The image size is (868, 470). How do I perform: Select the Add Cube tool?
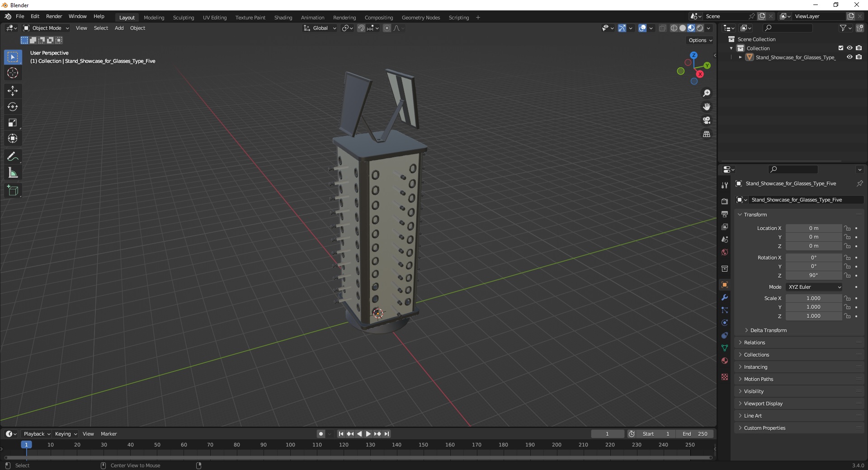pyautogui.click(x=13, y=191)
